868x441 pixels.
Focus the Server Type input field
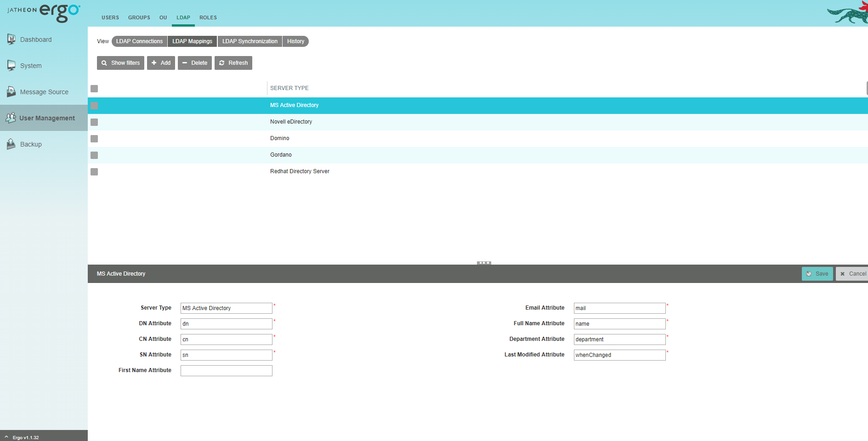click(227, 308)
